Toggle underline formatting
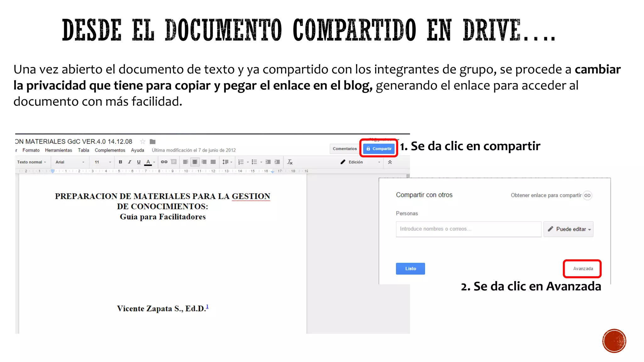 [139, 162]
